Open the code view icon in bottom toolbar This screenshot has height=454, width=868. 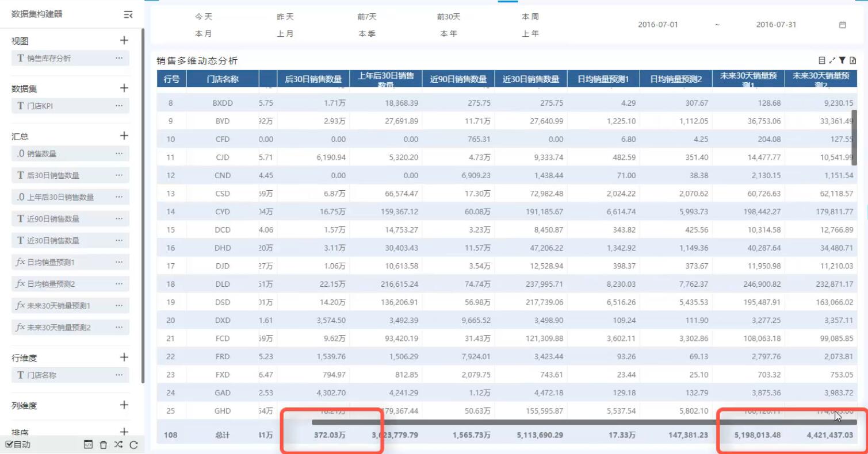pos(88,444)
